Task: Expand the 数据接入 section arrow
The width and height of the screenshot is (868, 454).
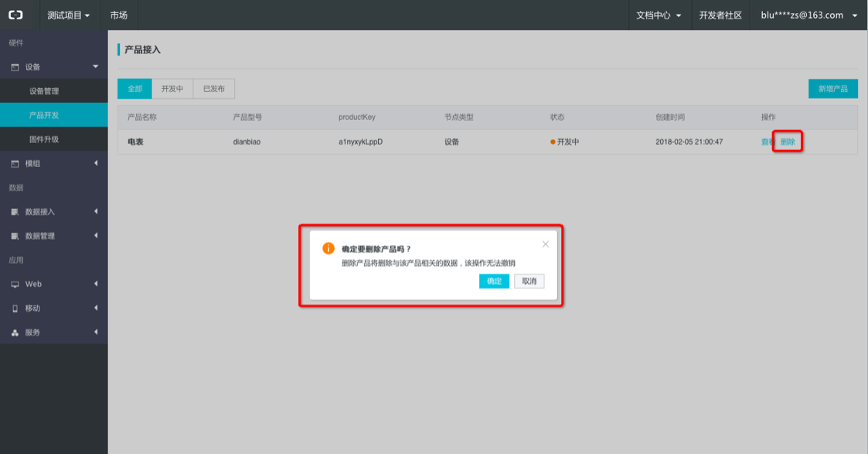Action: [x=96, y=211]
